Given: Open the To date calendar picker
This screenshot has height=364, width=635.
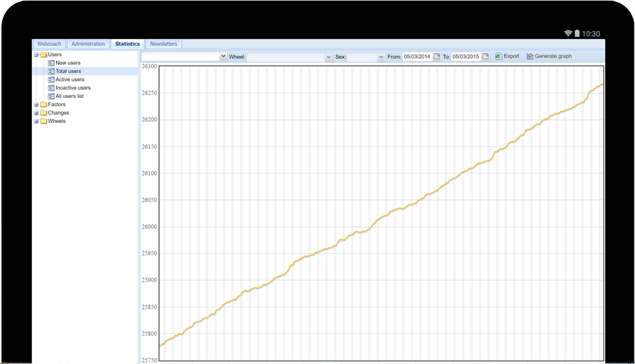Looking at the screenshot, I should 485,57.
